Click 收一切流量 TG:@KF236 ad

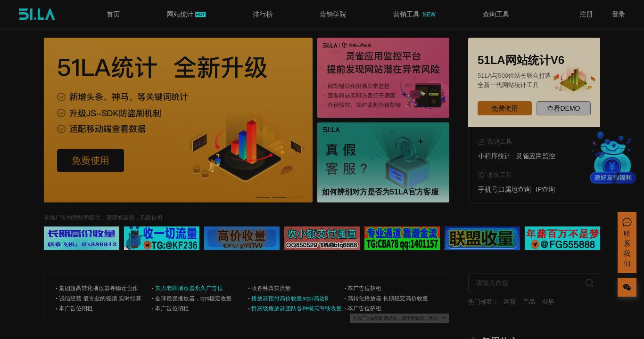click(162, 238)
